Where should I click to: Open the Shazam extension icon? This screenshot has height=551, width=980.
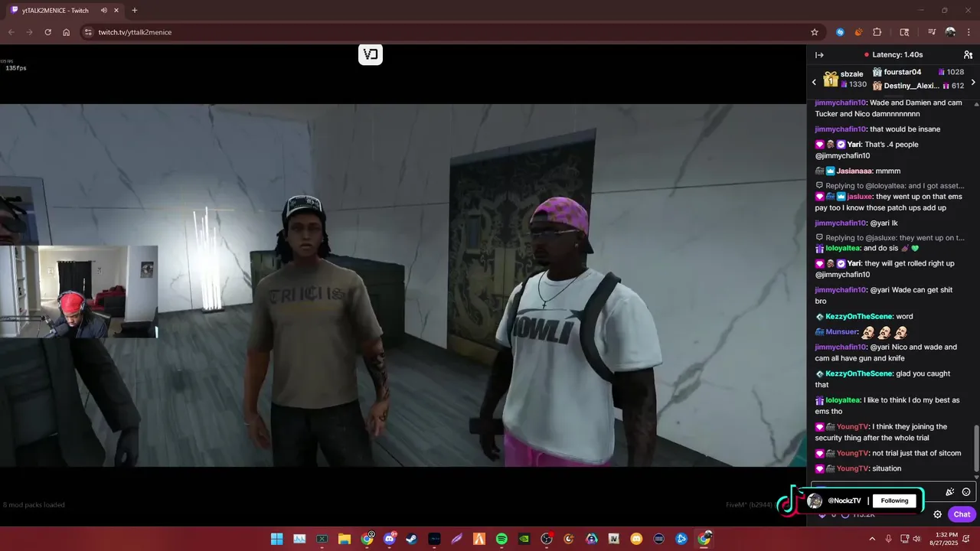[x=840, y=32]
